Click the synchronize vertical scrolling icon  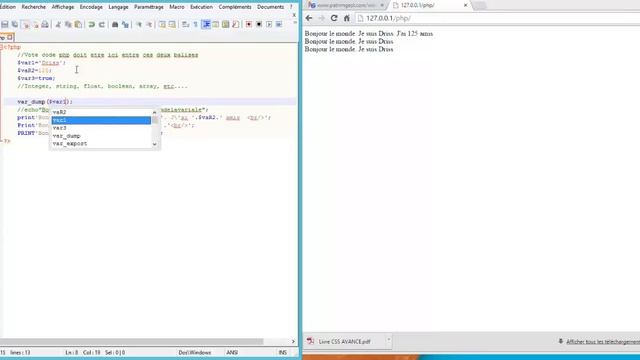pos(162,24)
